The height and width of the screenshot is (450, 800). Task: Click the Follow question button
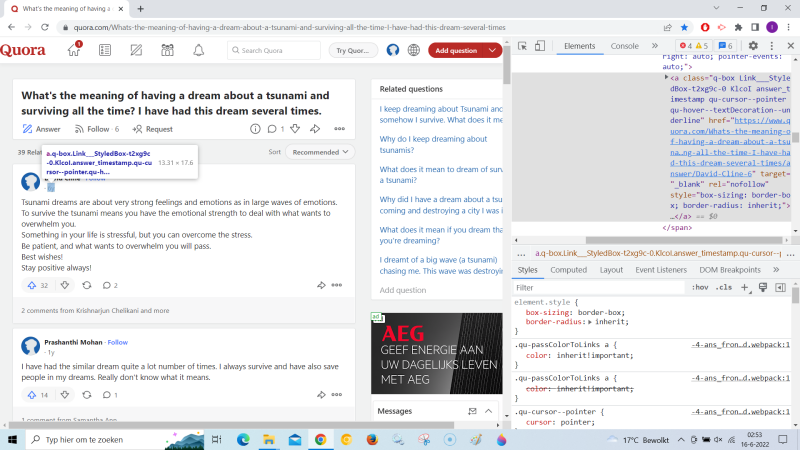pyautogui.click(x=97, y=129)
